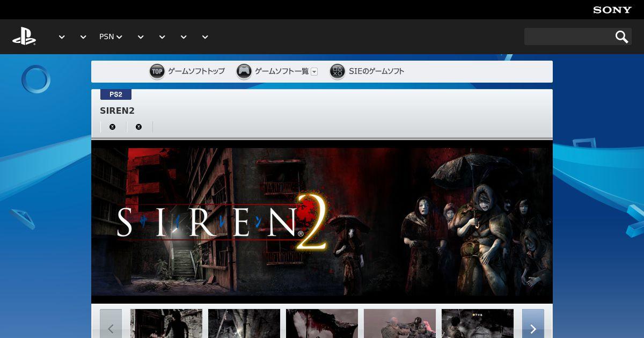Expand the header chevron menu nearest the search box
The height and width of the screenshot is (338, 644).
coord(205,37)
